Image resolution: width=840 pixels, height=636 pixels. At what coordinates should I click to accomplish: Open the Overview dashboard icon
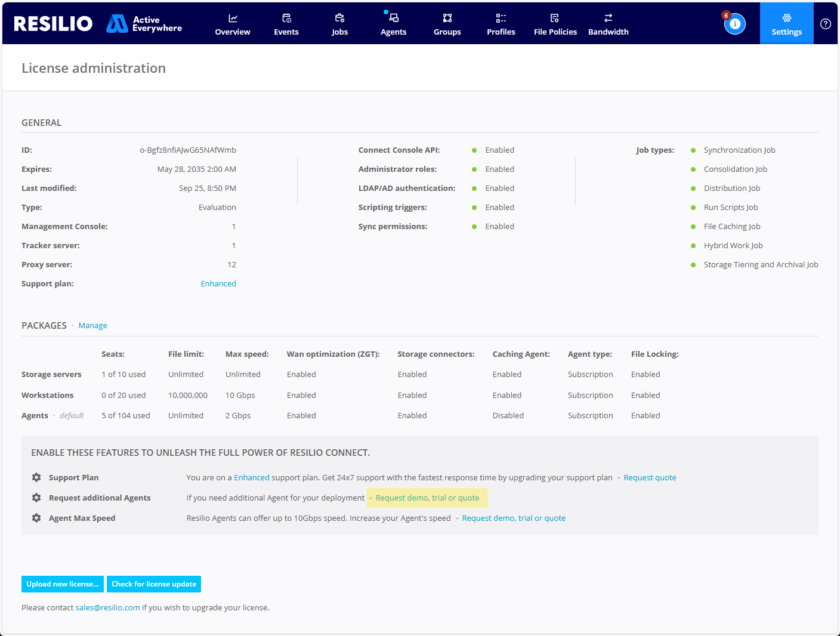[232, 18]
